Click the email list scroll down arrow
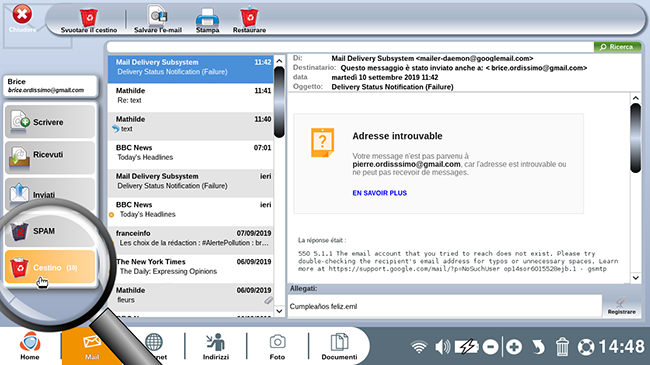650x365 pixels. click(279, 311)
